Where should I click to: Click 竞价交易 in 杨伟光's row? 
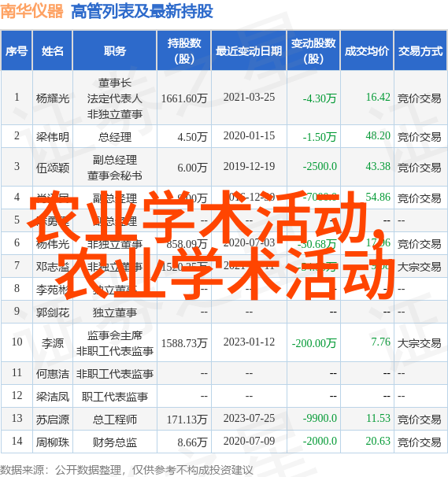(x=420, y=244)
